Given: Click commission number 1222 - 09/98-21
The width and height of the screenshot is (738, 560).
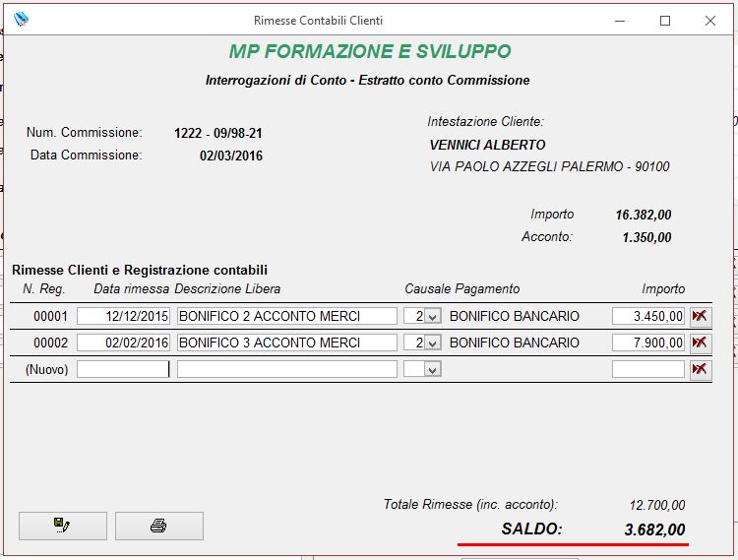Looking at the screenshot, I should 217,133.
